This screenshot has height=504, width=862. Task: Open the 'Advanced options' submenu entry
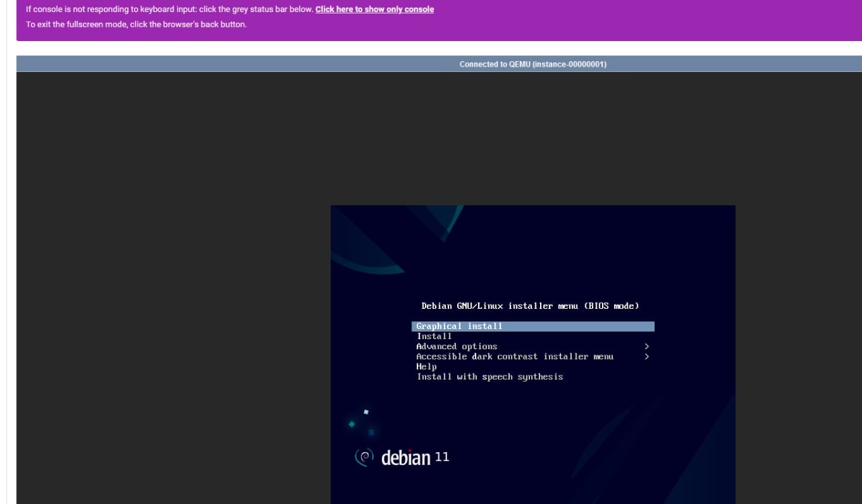457,347
